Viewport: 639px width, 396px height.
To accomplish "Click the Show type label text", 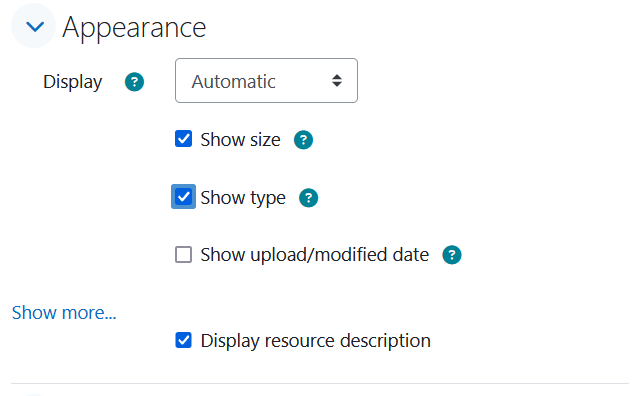I will pyautogui.click(x=243, y=198).
